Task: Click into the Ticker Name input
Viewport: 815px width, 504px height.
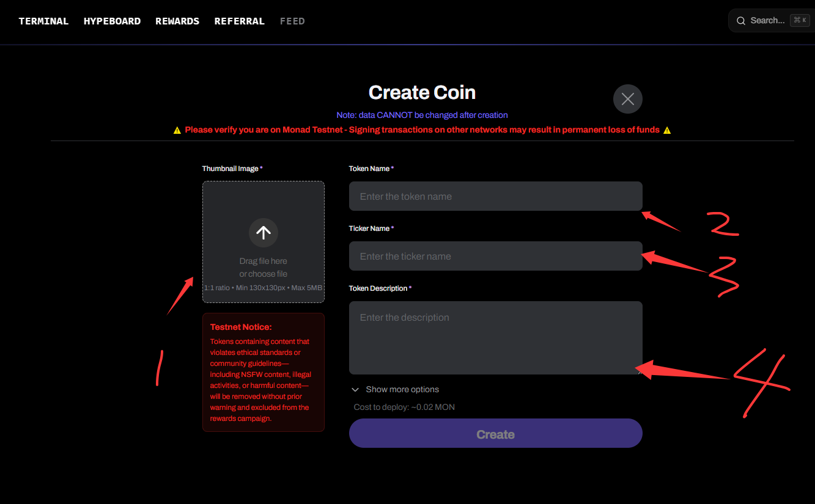Action: click(x=495, y=256)
